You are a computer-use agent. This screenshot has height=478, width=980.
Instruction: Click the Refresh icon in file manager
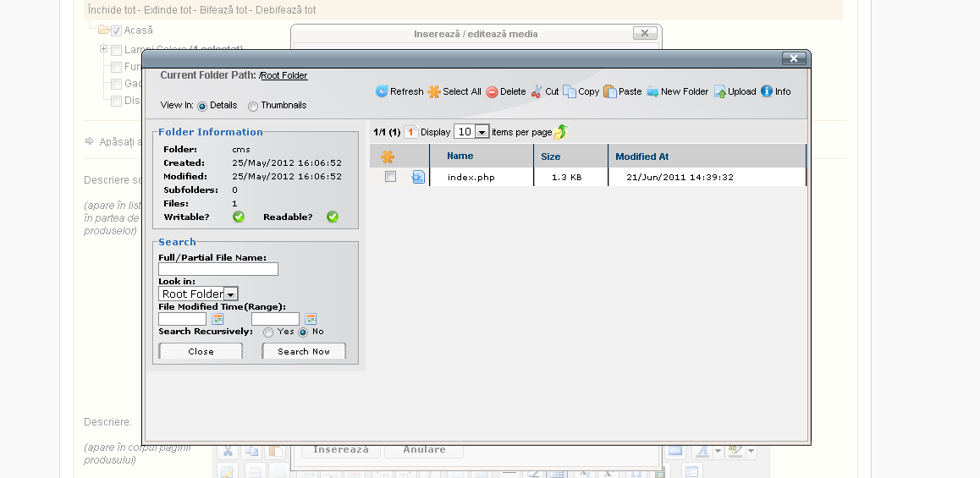tap(381, 91)
